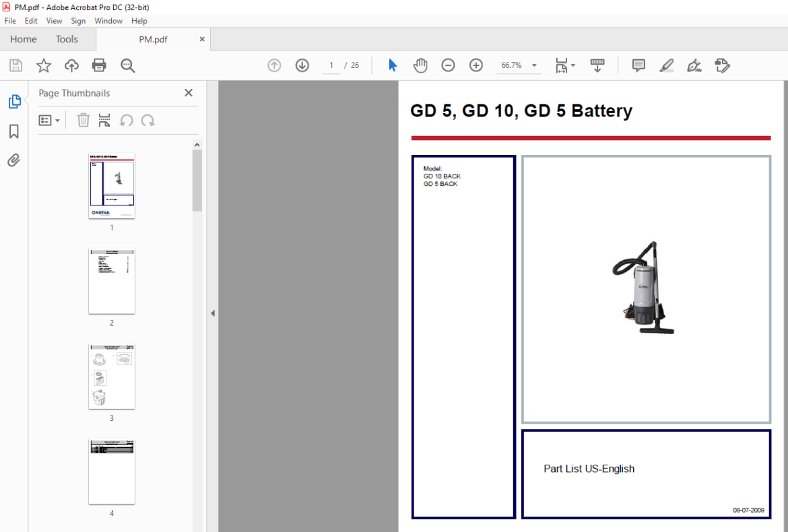Choose the Selection arrow tool

393,65
